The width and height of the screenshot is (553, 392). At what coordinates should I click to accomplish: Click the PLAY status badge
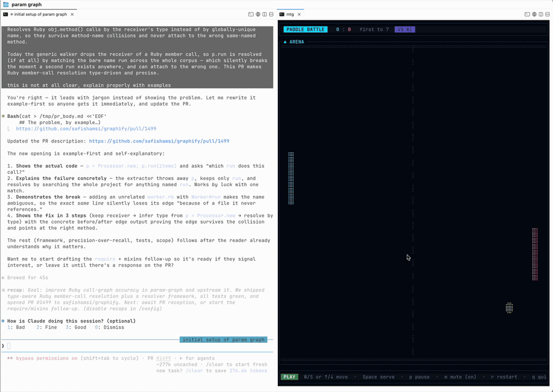[x=289, y=377]
